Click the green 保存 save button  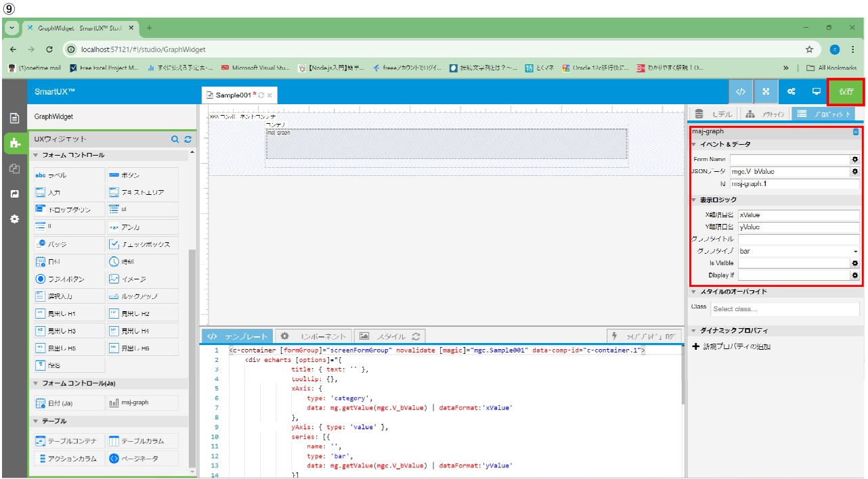click(x=846, y=91)
